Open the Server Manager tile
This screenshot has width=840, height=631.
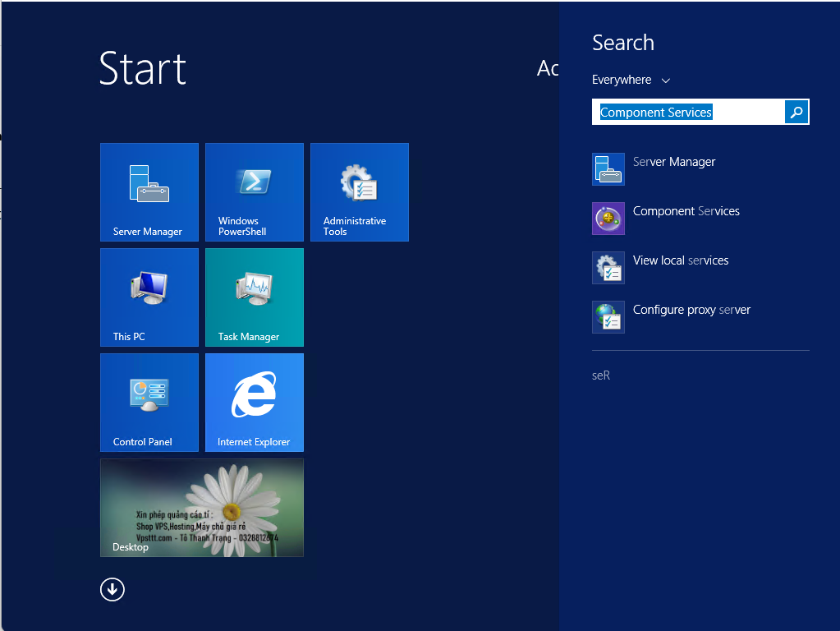[149, 192]
